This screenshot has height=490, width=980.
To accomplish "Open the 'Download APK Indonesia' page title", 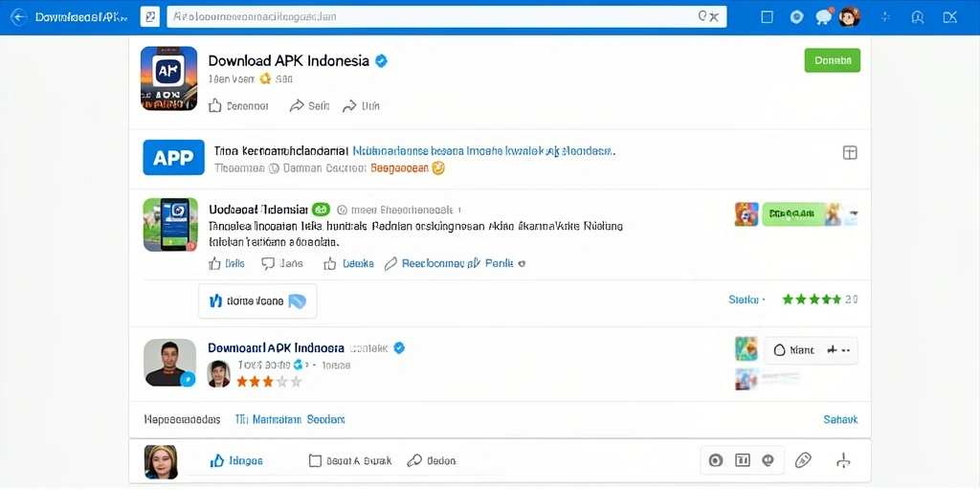I will [288, 60].
